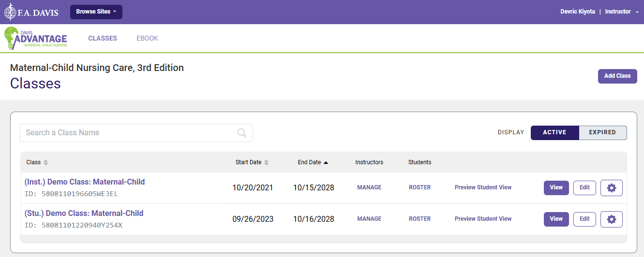644x257 pixels.
Task: Open gear settings for Inst. Demo Class
Action: coord(611,188)
